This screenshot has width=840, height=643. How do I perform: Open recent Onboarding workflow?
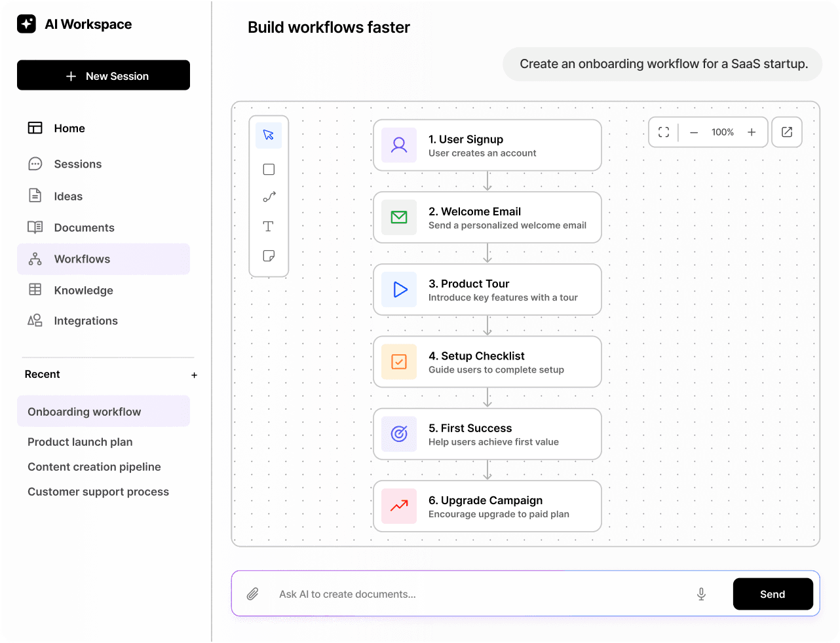point(104,411)
